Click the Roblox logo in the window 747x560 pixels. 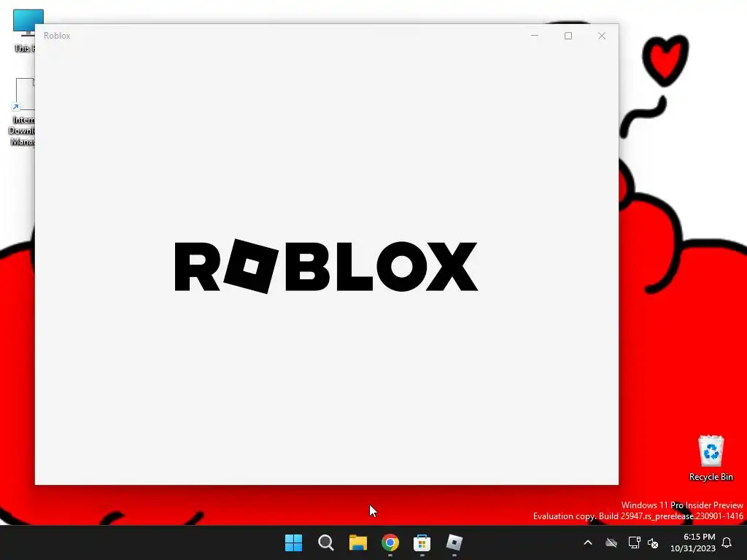326,266
